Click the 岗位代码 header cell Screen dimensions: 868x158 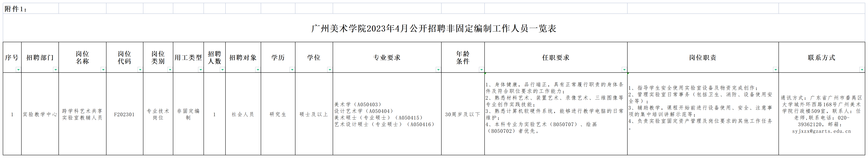(x=125, y=57)
